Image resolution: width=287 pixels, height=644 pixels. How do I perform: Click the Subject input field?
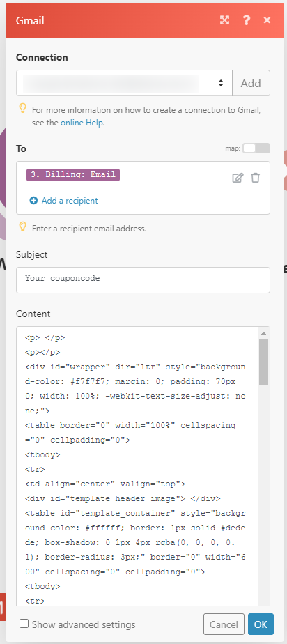click(x=143, y=280)
